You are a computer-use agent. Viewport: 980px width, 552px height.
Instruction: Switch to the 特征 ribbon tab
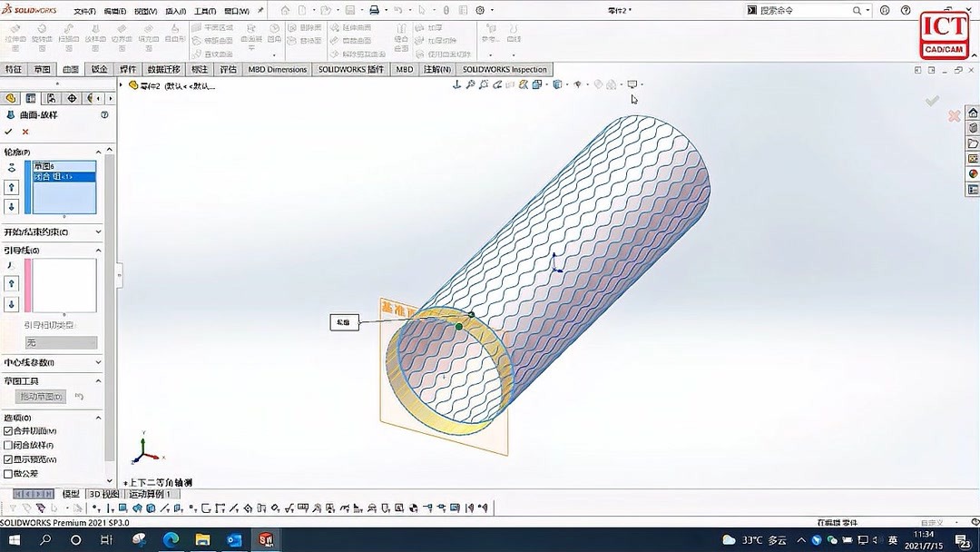point(13,69)
